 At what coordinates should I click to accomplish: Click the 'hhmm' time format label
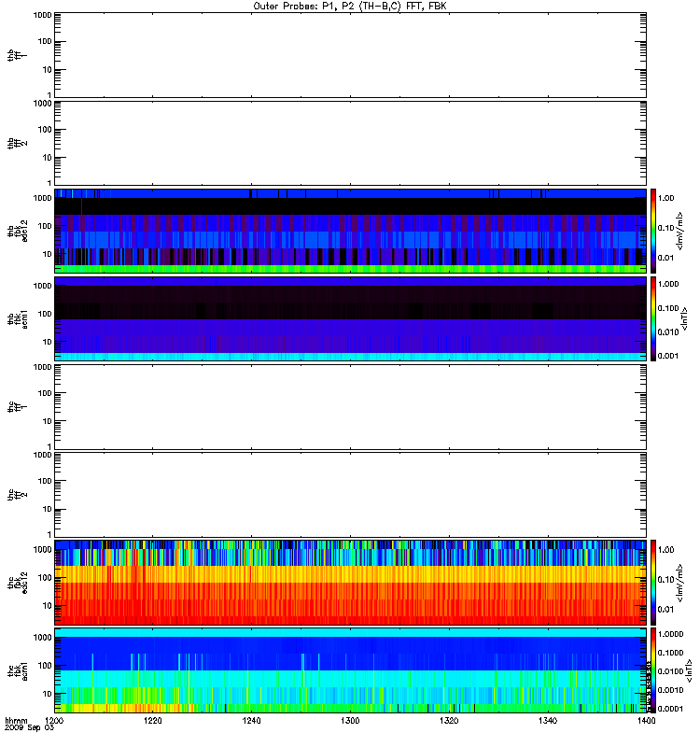16,721
